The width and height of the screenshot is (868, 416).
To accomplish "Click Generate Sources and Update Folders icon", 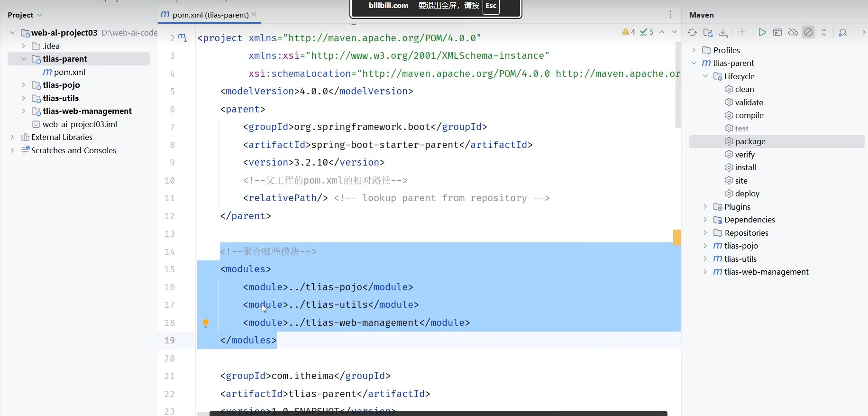I will (708, 32).
